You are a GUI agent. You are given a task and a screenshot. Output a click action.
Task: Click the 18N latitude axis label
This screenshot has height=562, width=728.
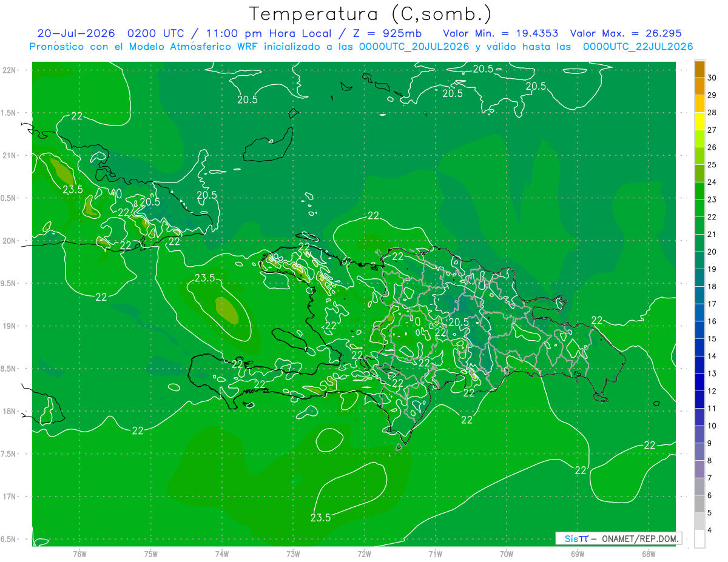10,411
